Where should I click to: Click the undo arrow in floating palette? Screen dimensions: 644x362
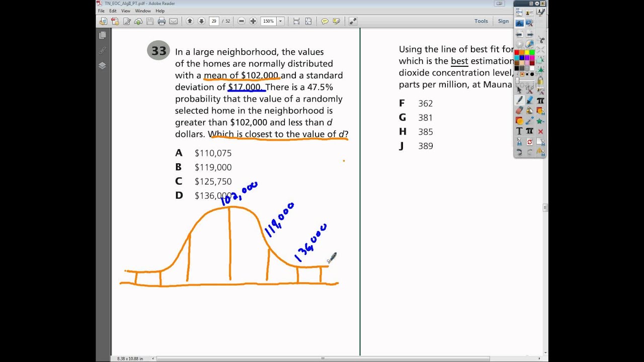coord(519,152)
